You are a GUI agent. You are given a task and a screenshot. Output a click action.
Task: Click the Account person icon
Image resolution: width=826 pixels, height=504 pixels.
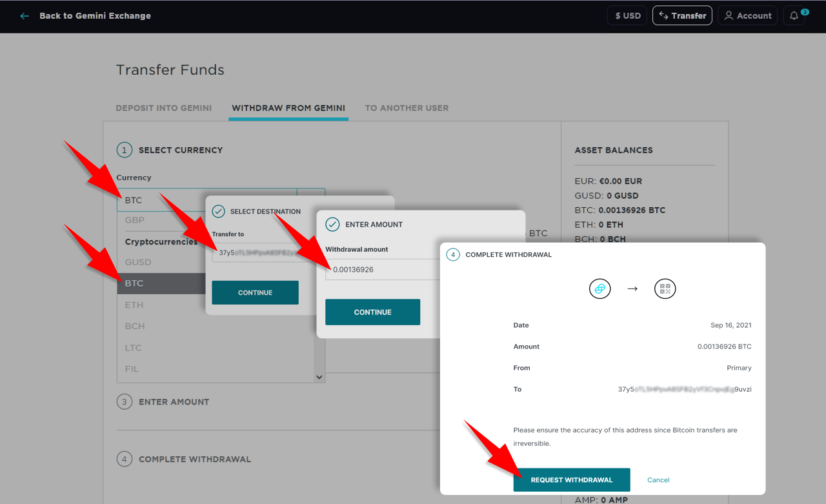click(729, 15)
